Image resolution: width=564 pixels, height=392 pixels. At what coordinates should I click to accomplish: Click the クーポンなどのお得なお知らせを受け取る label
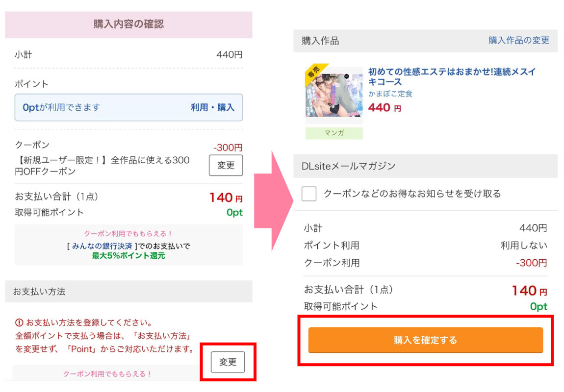click(412, 194)
